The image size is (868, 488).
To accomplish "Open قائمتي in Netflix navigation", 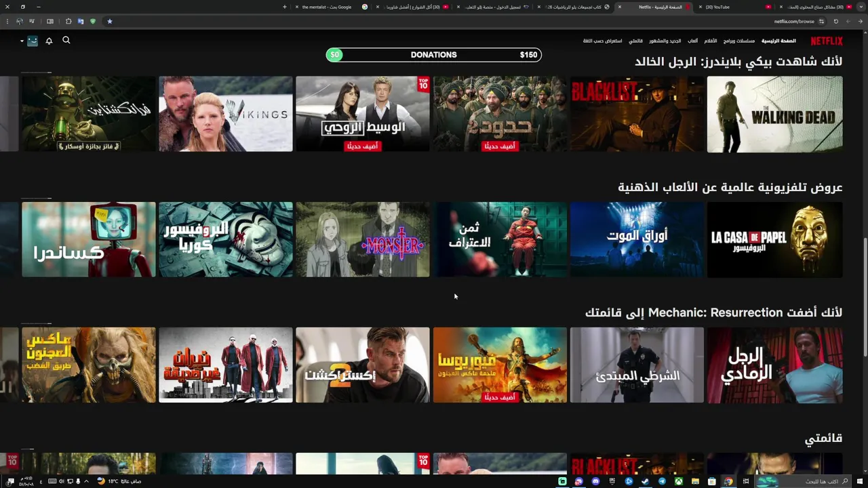I will [x=636, y=41].
